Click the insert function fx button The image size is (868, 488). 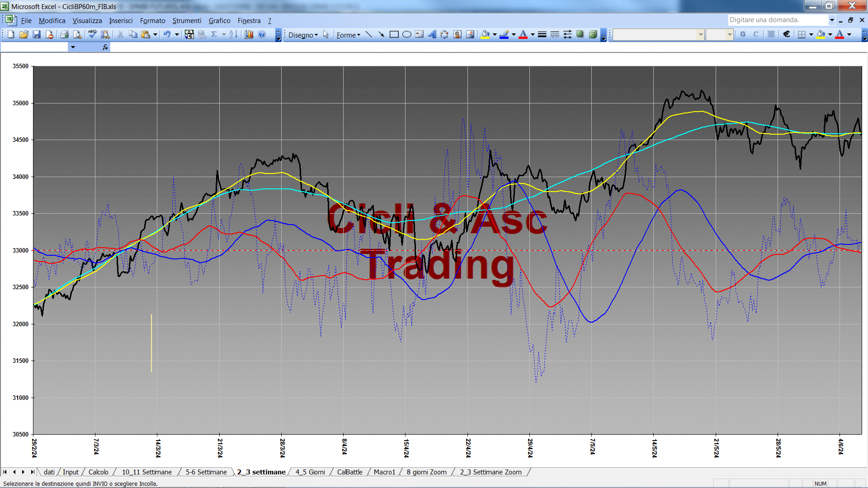coord(105,47)
